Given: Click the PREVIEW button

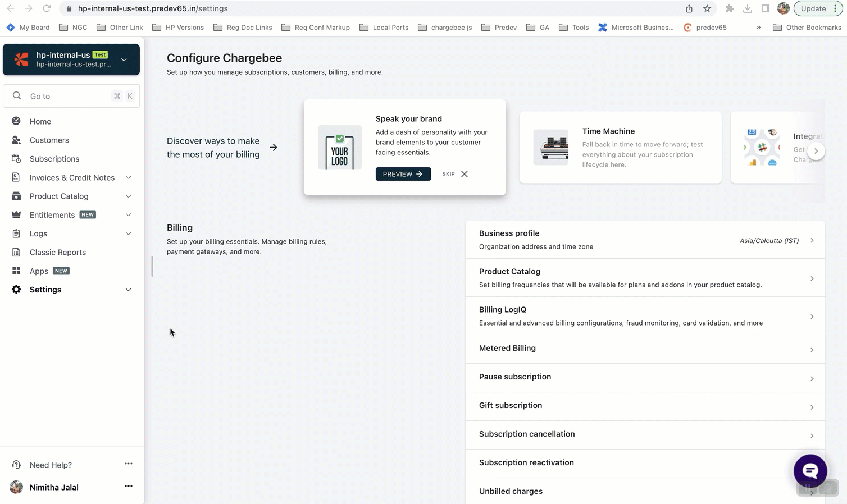Looking at the screenshot, I should [403, 174].
